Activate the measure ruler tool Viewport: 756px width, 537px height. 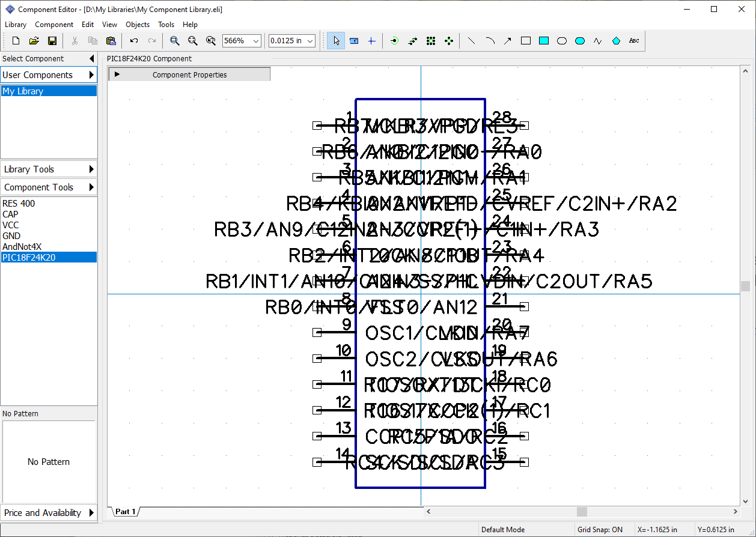coord(354,41)
